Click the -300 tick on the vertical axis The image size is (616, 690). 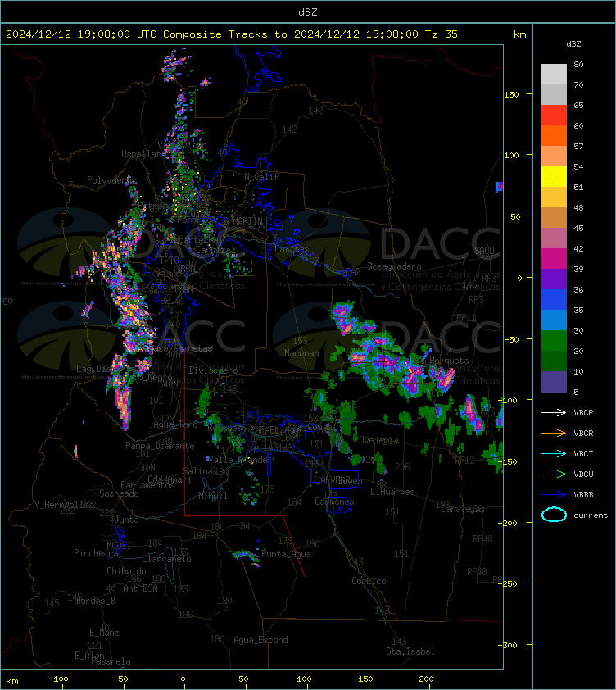508,645
